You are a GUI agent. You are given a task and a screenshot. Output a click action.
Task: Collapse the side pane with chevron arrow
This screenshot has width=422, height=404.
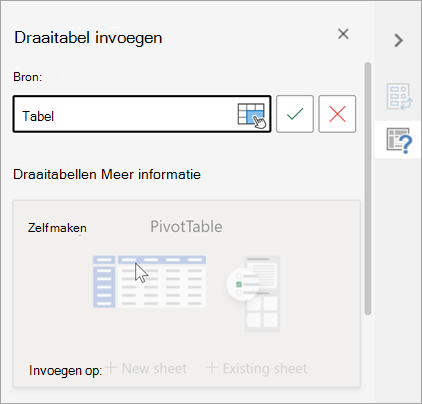[x=398, y=41]
